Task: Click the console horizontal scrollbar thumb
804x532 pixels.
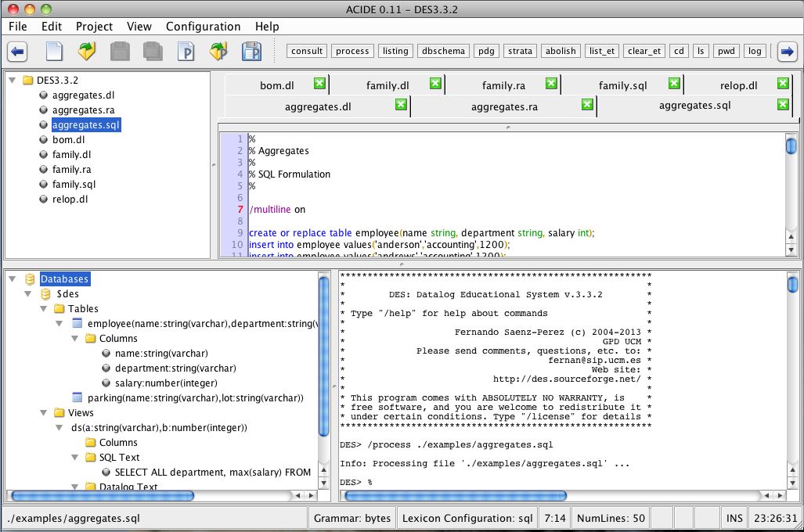Action: click(x=456, y=495)
